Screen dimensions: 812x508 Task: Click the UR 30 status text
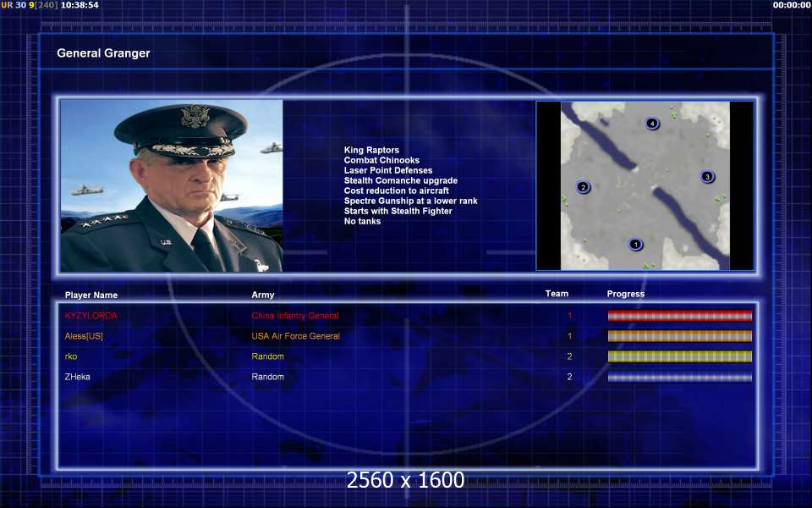pos(14,5)
